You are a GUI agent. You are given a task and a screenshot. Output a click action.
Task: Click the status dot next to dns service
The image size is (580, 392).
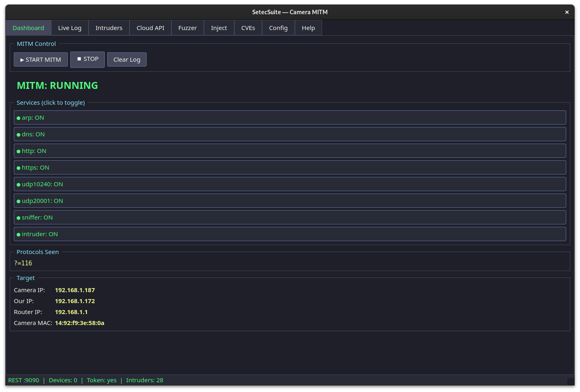click(18, 134)
